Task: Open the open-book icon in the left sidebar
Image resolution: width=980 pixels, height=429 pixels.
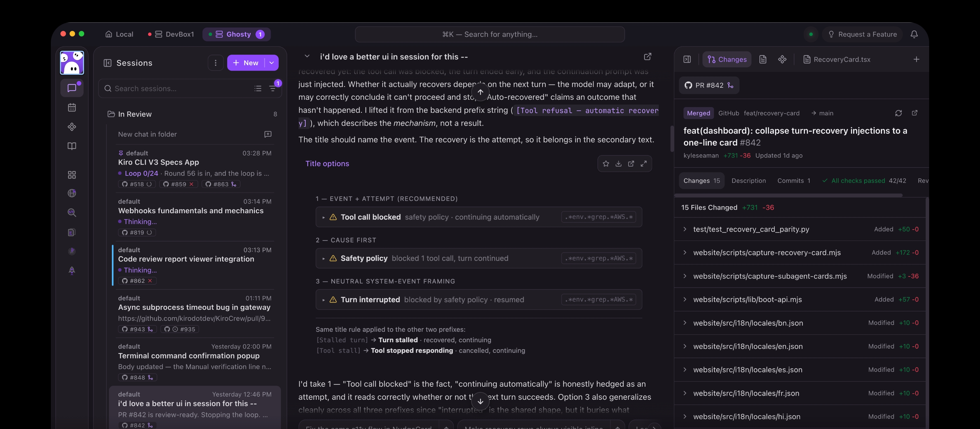Action: 72,146
